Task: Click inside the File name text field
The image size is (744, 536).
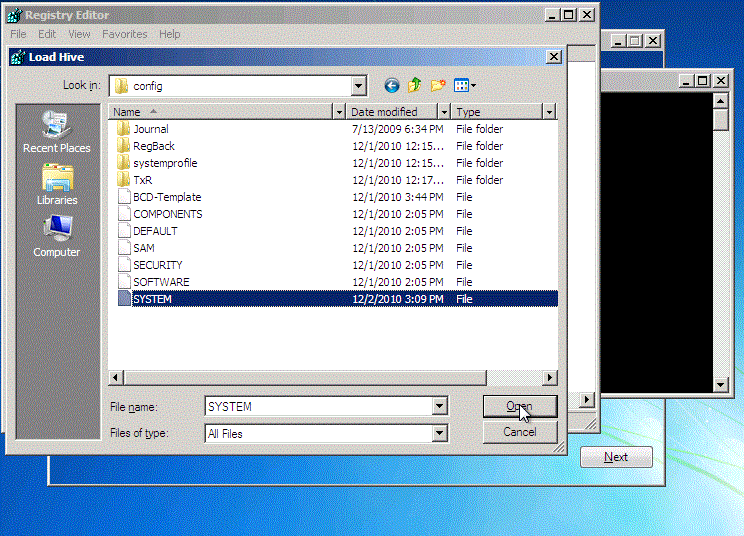Action: pos(319,407)
